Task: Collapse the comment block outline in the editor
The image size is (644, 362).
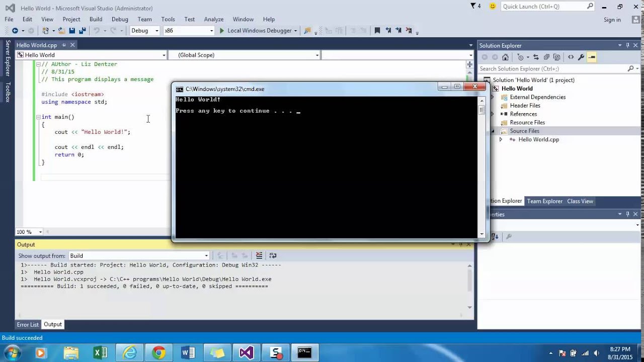Action: (38, 64)
